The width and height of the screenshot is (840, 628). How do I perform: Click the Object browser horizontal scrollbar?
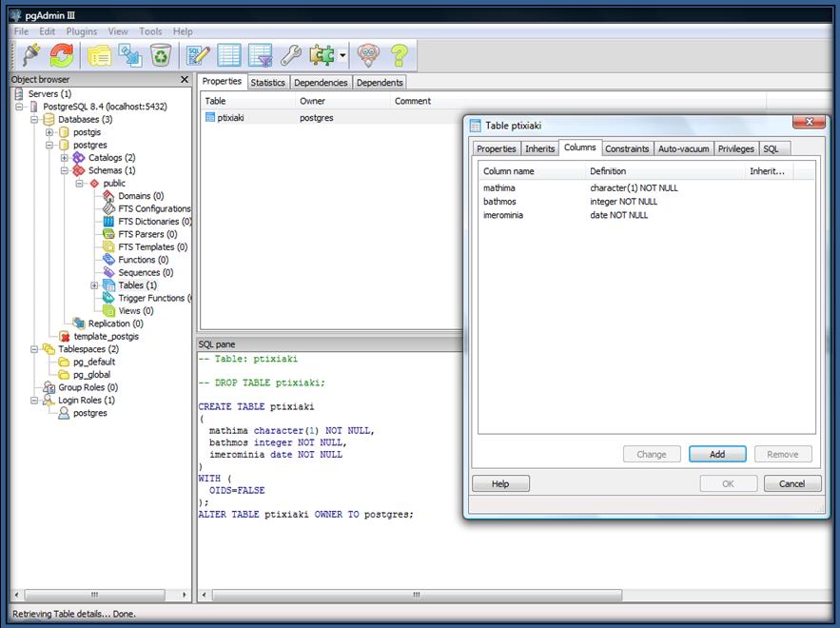[x=95, y=595]
